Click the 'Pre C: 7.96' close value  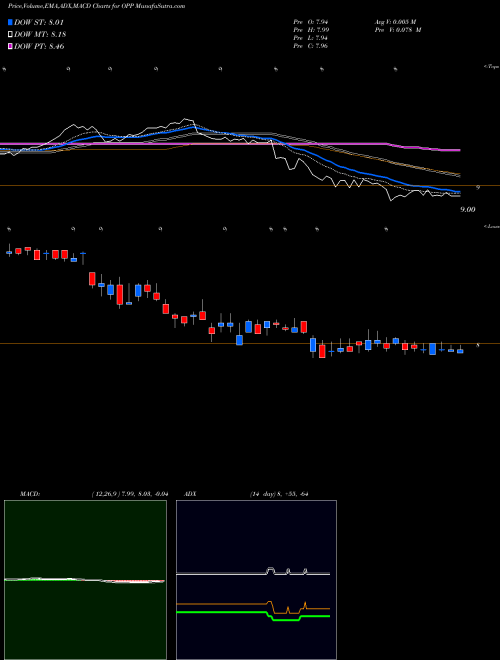[311, 46]
